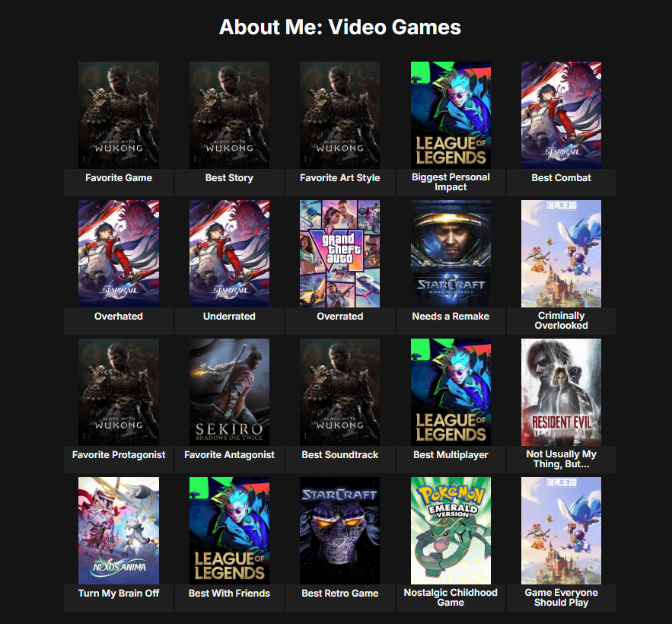Select the Best With Friends League cover
Screen dimensions: 672x624
[229, 530]
